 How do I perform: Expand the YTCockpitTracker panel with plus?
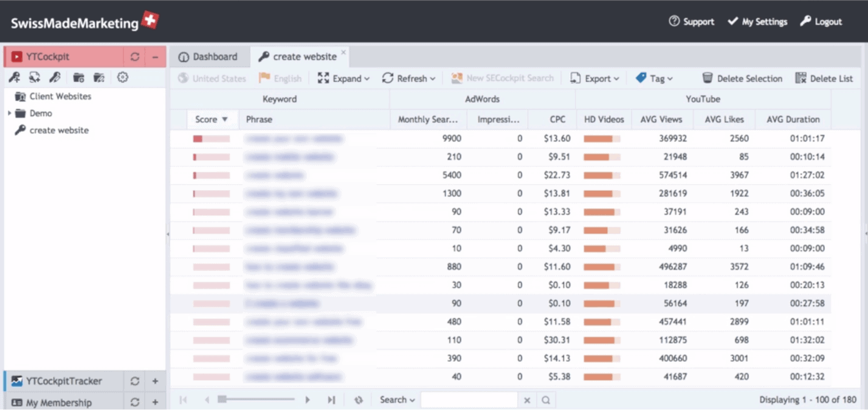point(155,381)
